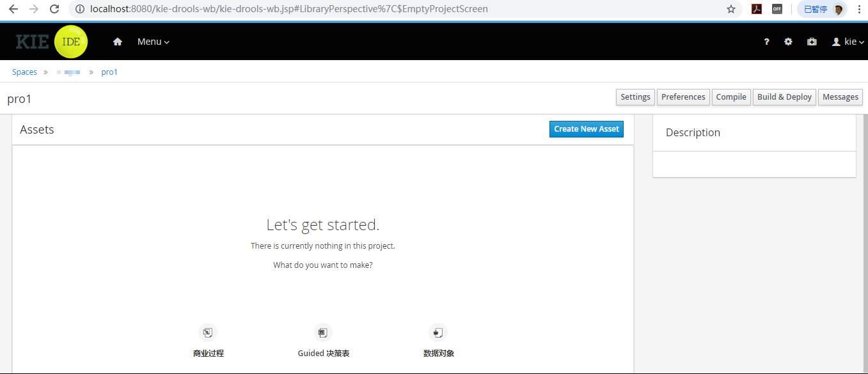Reload the page in the browser
The height and width of the screenshot is (374, 868).
54,9
